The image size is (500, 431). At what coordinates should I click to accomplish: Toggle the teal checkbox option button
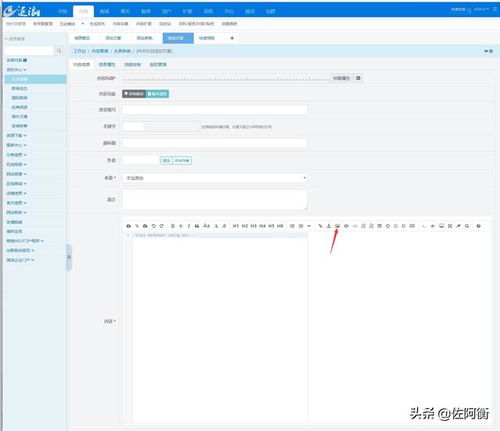click(x=157, y=94)
